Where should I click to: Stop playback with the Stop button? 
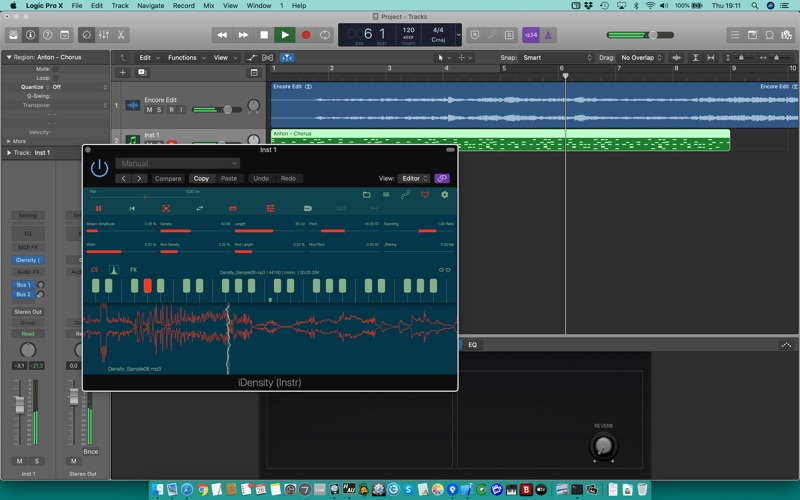coord(264,35)
